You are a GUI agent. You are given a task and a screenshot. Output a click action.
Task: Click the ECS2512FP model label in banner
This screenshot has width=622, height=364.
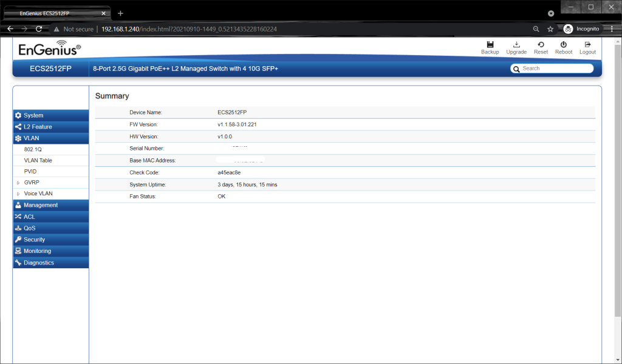point(51,69)
